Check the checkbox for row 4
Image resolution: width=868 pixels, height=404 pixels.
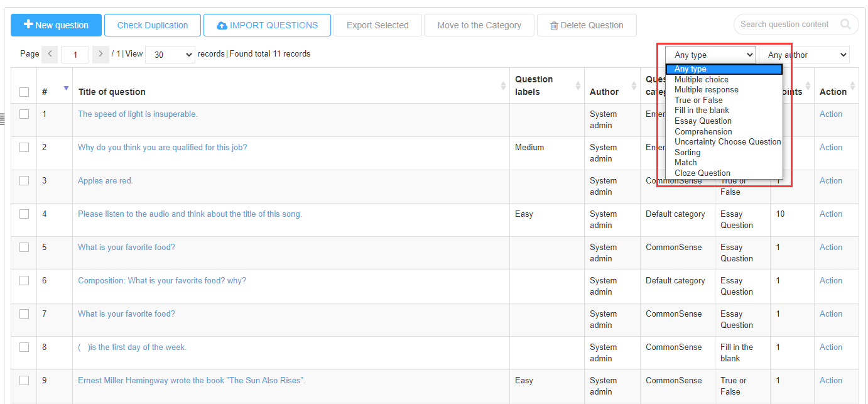tap(24, 214)
